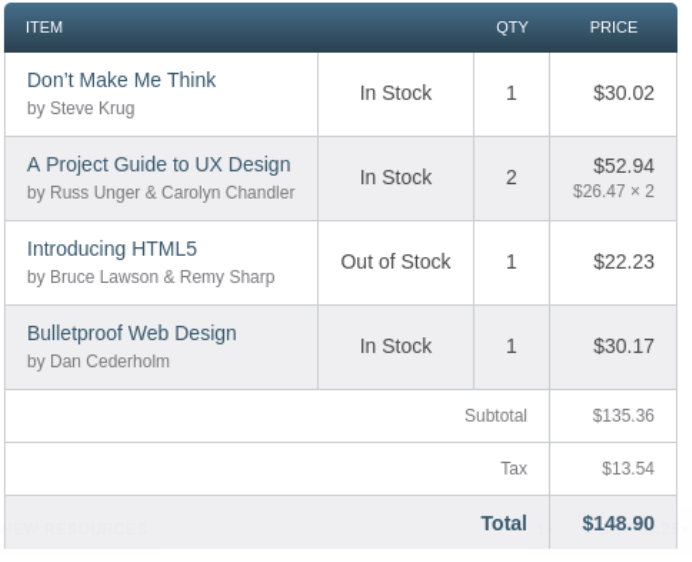
Task: Click "by Dan Cederholm" author text
Action: (98, 361)
